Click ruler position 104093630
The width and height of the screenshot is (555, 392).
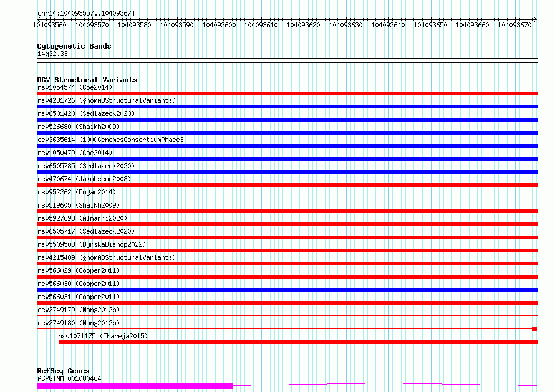(346, 25)
